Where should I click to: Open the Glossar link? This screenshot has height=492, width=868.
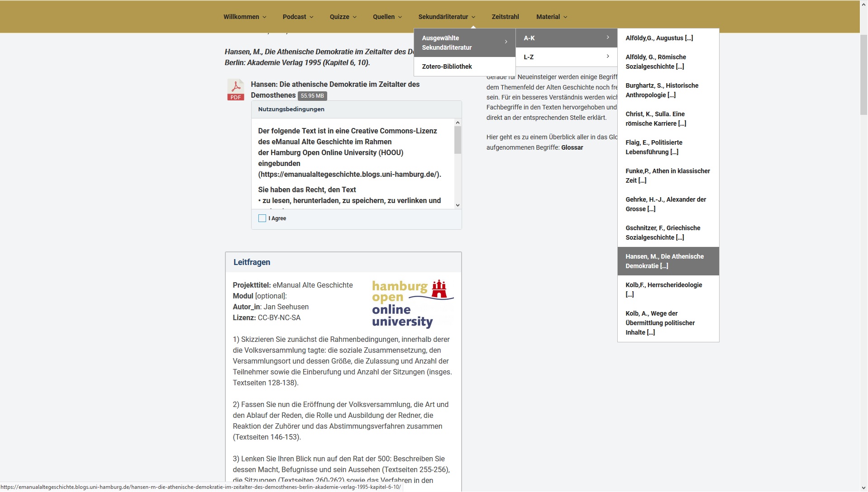pyautogui.click(x=572, y=147)
